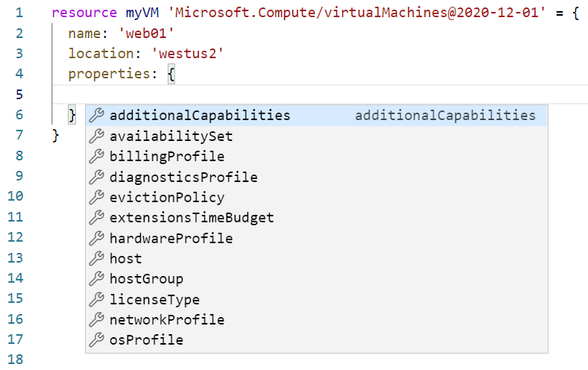Click wrench icon beside evictionPolicy
The image size is (588, 370).
(x=96, y=198)
